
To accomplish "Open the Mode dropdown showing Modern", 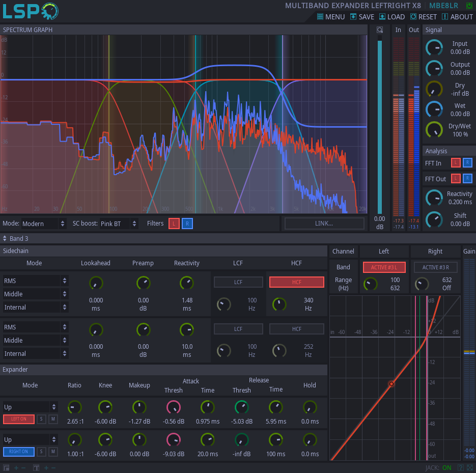I will coord(43,224).
